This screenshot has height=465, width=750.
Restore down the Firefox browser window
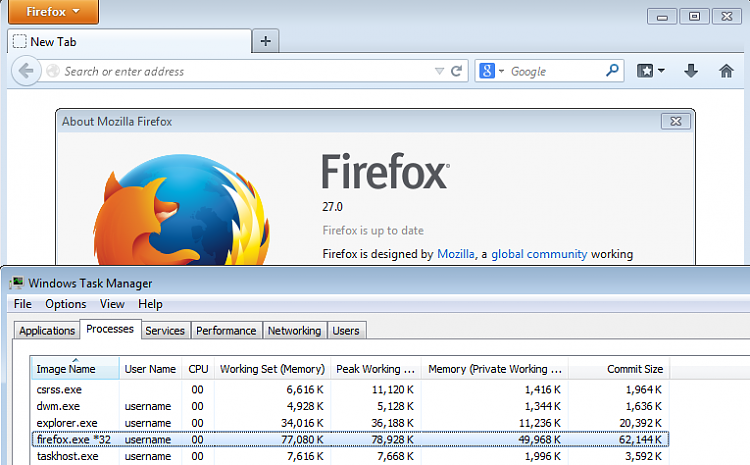point(694,17)
